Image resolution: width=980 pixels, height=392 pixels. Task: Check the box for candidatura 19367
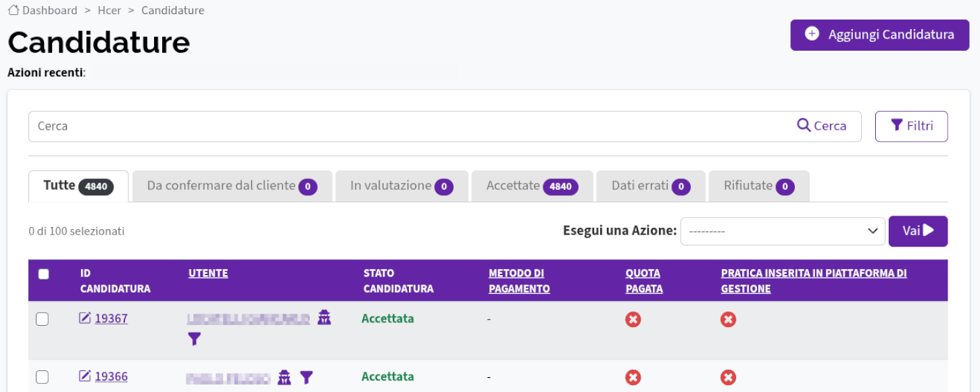click(42, 319)
